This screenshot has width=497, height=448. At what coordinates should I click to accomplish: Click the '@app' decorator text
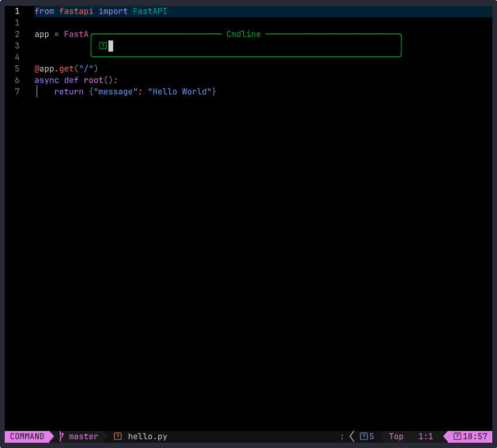(45, 69)
